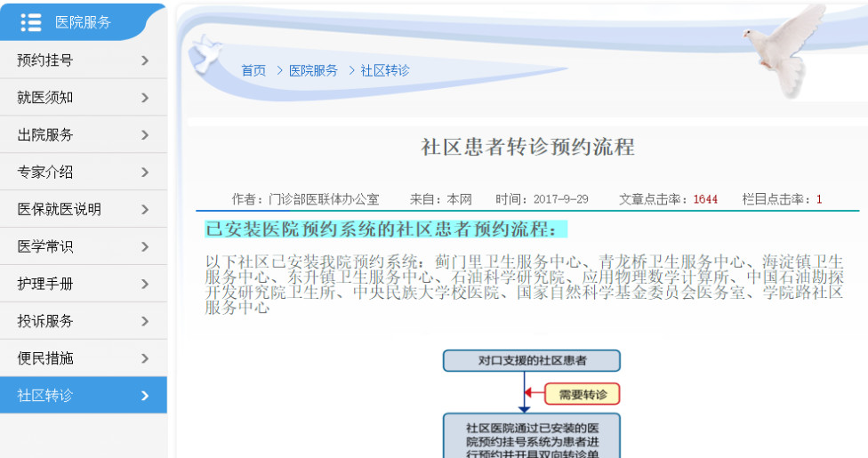Expand the chevron next to 专家介绍
This screenshot has height=458, width=868.
click(x=145, y=173)
